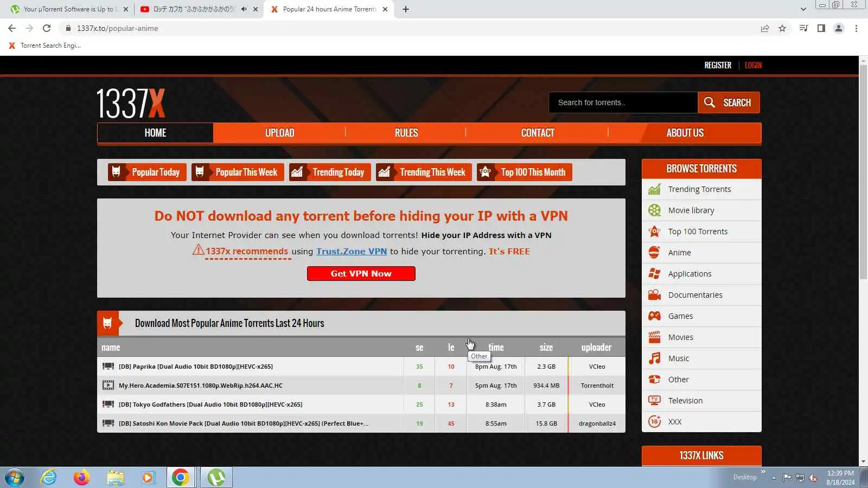
Task: Go to the HOME nav item
Action: pyautogui.click(x=155, y=133)
